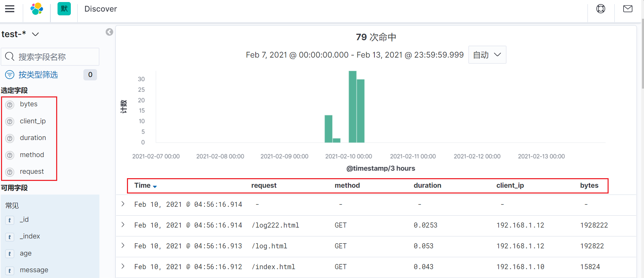Click the type icon beside bytes field
The width and height of the screenshot is (644, 278).
click(x=10, y=105)
